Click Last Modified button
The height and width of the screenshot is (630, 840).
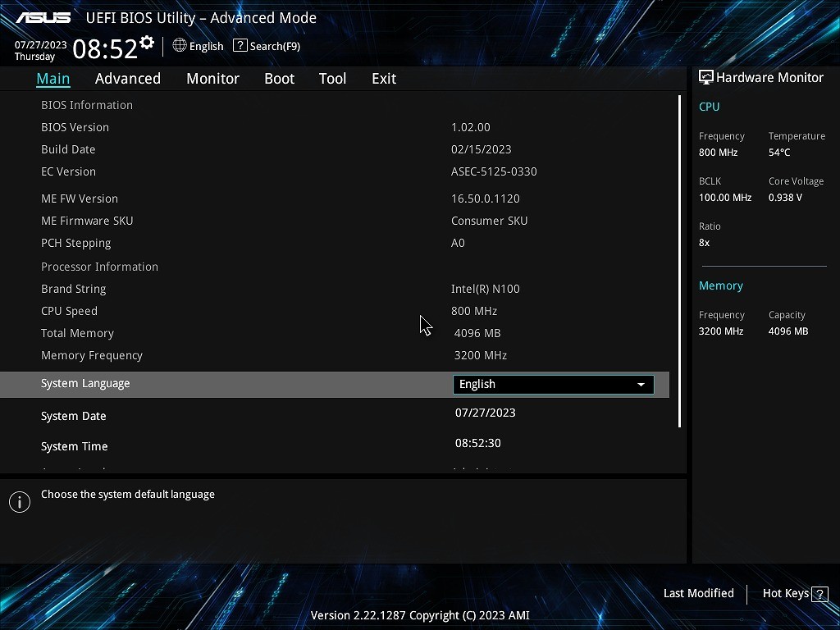click(x=699, y=593)
